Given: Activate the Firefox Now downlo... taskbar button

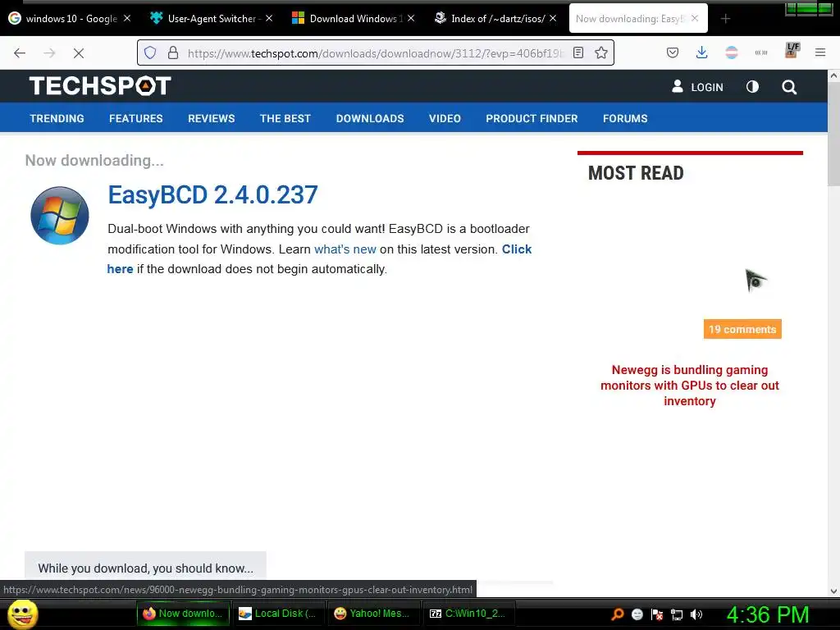Looking at the screenshot, I should tap(183, 614).
